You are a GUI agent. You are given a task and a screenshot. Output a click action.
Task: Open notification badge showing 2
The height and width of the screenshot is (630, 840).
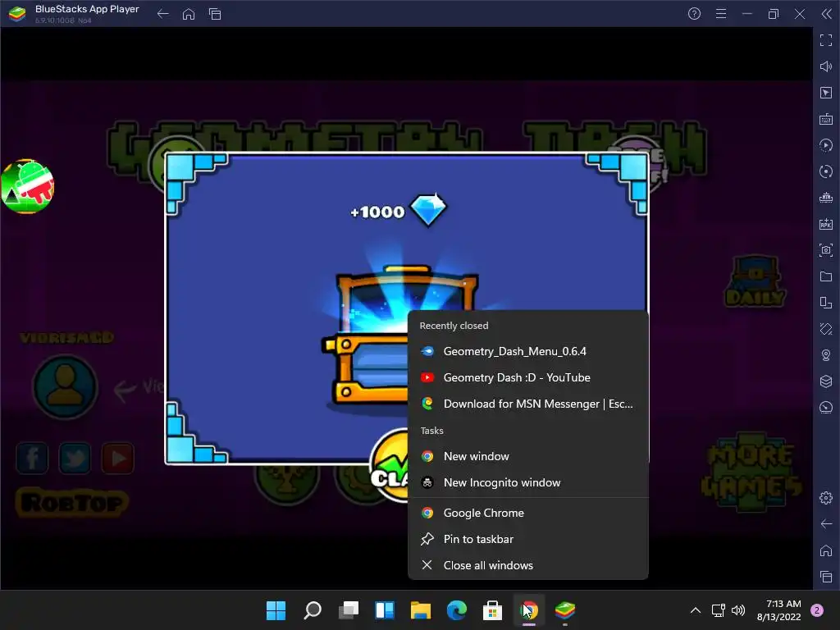[817, 610]
